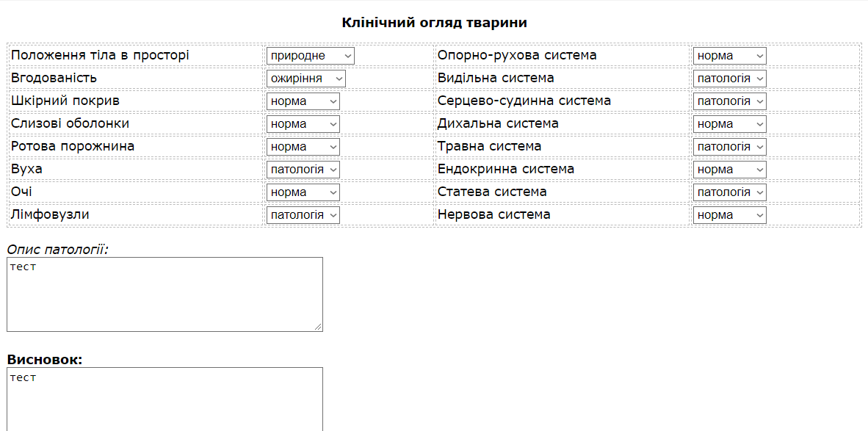Click the Клінічний огляд тварини heading

tap(434, 23)
